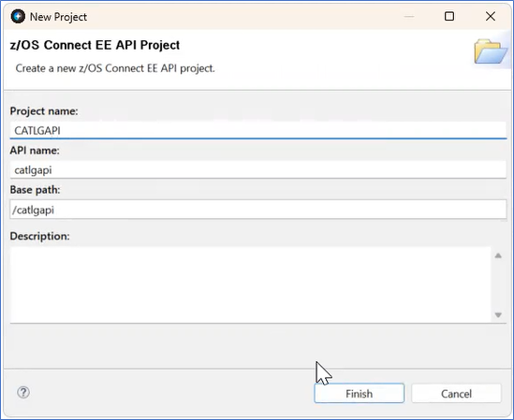Image resolution: width=514 pixels, height=420 pixels.
Task: Click the Description scrollbar up arrow
Action: point(498,255)
